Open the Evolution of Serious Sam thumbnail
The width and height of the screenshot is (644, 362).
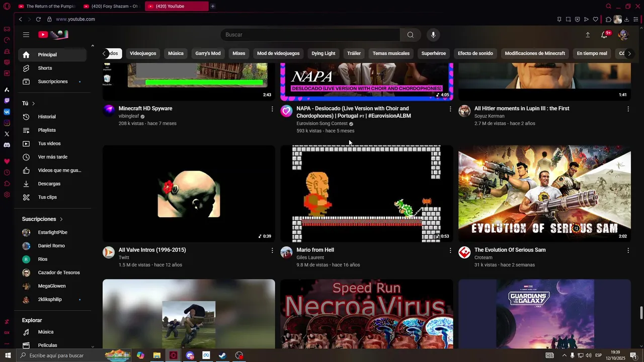(x=544, y=194)
